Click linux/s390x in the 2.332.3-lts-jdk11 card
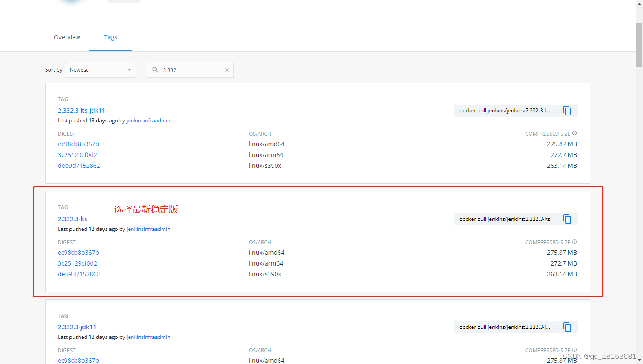 tap(265, 166)
